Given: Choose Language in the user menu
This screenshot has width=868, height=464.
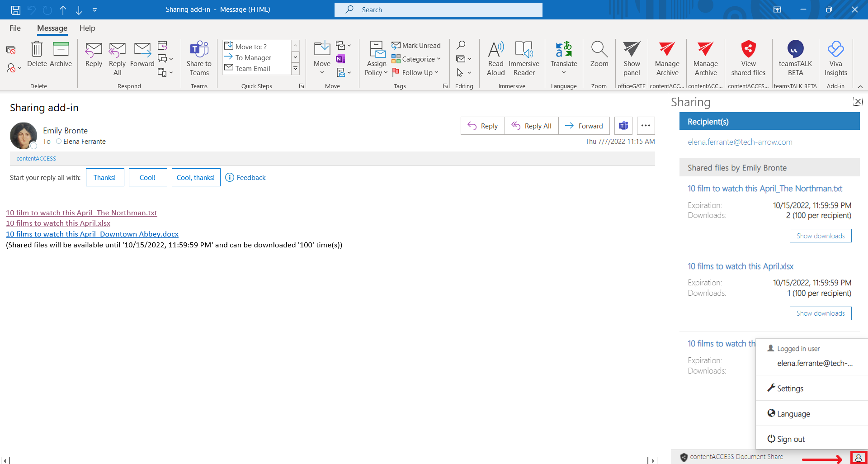Looking at the screenshot, I should (x=793, y=414).
